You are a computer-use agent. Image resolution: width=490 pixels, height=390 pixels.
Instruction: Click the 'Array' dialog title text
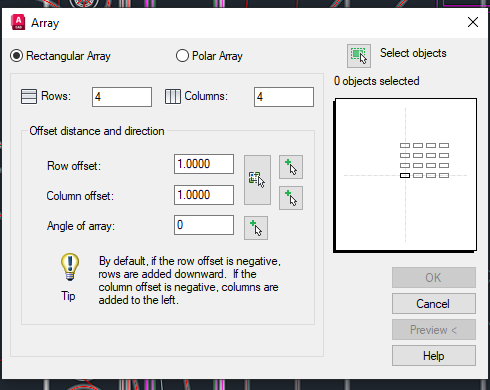45,23
